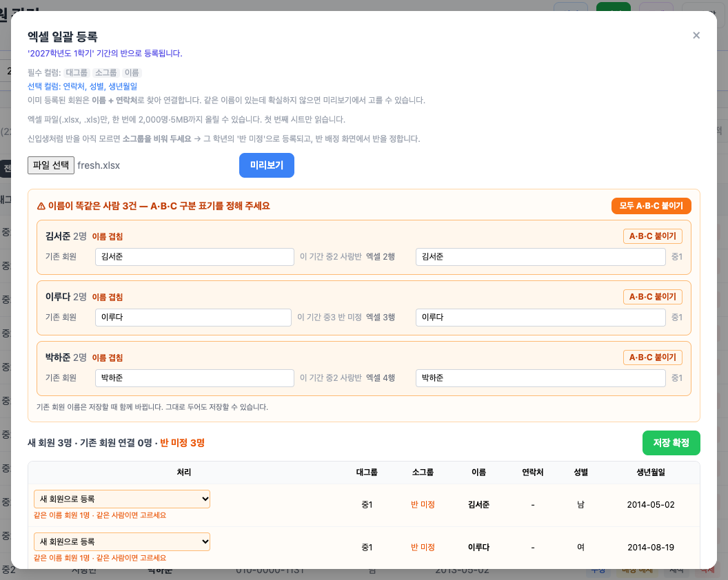
Task: Edit the existing member name field 박하준
Action: (194, 378)
